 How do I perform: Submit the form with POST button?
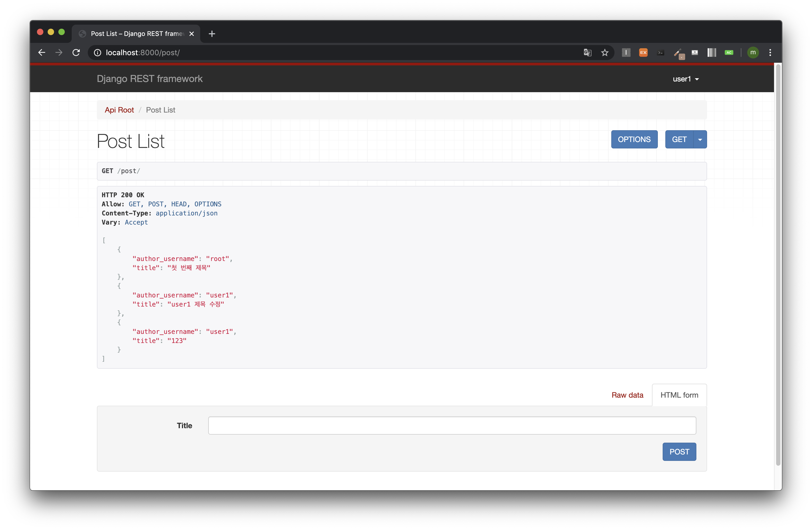679,451
